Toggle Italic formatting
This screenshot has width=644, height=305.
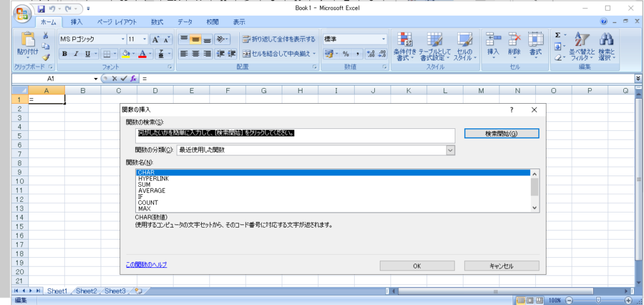click(76, 54)
